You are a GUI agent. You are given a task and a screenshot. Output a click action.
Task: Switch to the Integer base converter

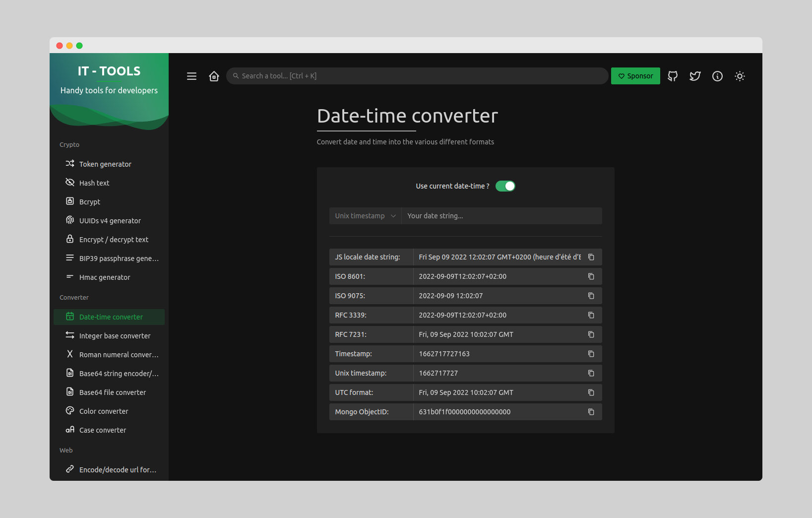click(115, 335)
